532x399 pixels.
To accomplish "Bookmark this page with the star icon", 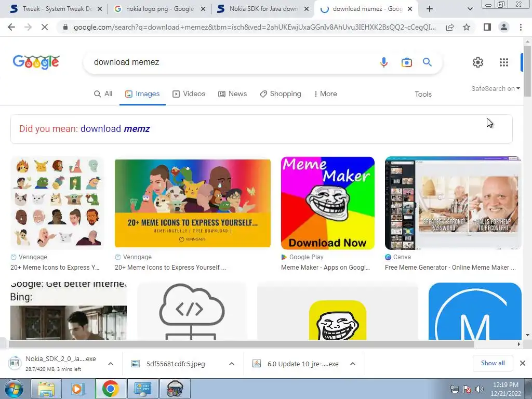I will [x=467, y=27].
